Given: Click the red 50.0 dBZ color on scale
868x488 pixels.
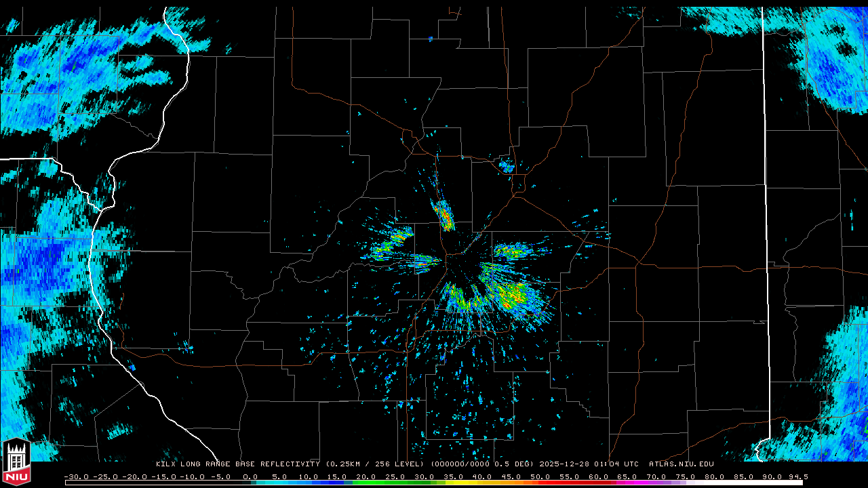Looking at the screenshot, I should pos(540,483).
